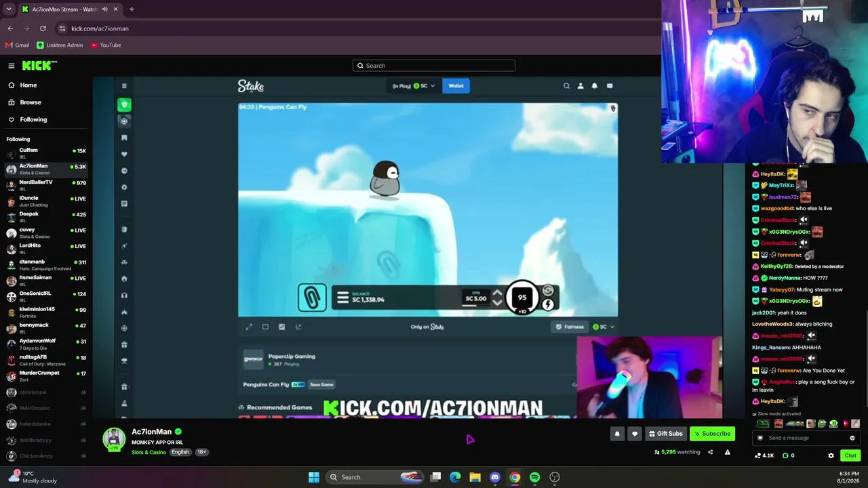The height and width of the screenshot is (488, 868).
Task: Open the Stake Wallet button in stream
Action: tap(456, 86)
